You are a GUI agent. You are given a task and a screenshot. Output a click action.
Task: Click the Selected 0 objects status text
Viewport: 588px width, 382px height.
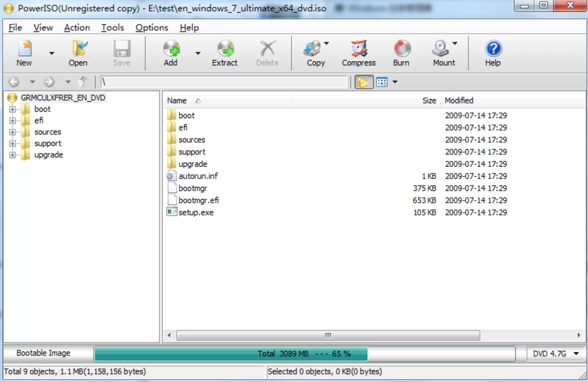coord(325,371)
